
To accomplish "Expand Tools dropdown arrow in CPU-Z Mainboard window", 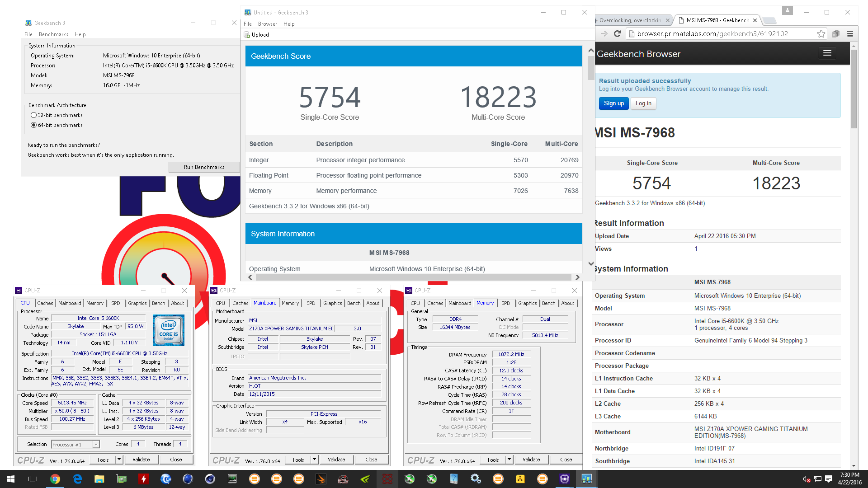I will pyautogui.click(x=314, y=460).
